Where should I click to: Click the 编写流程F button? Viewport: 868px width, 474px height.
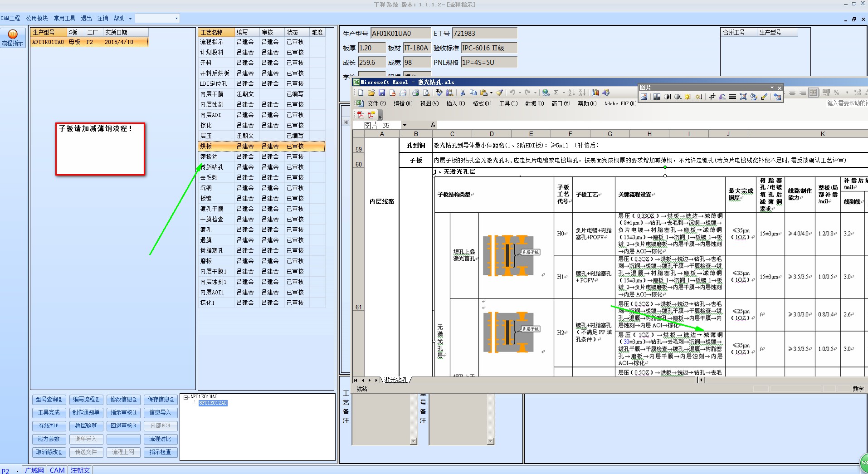86,400
